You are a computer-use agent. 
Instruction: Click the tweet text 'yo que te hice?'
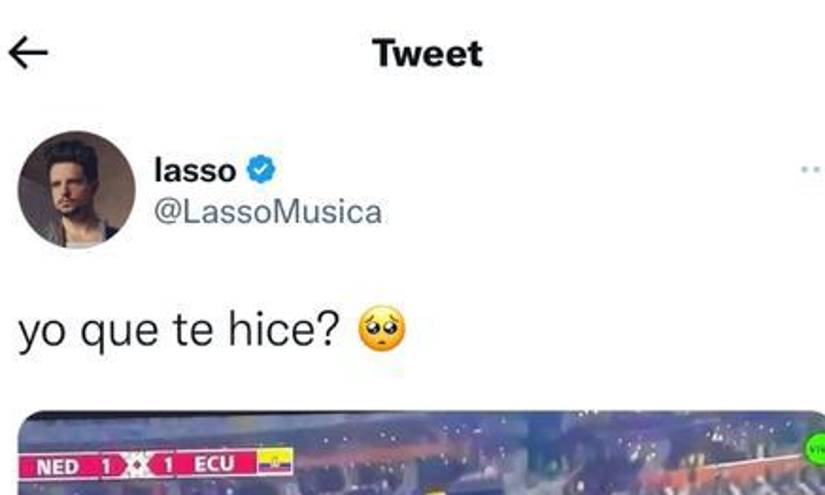pos(179,330)
